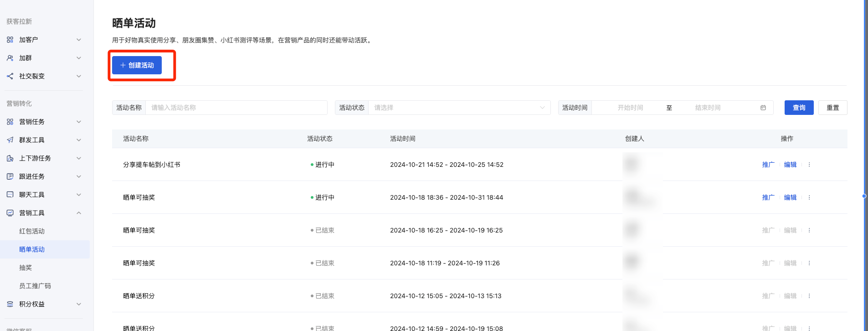Open the calendar icon in 活动时间 field
The width and height of the screenshot is (868, 331).
(763, 108)
